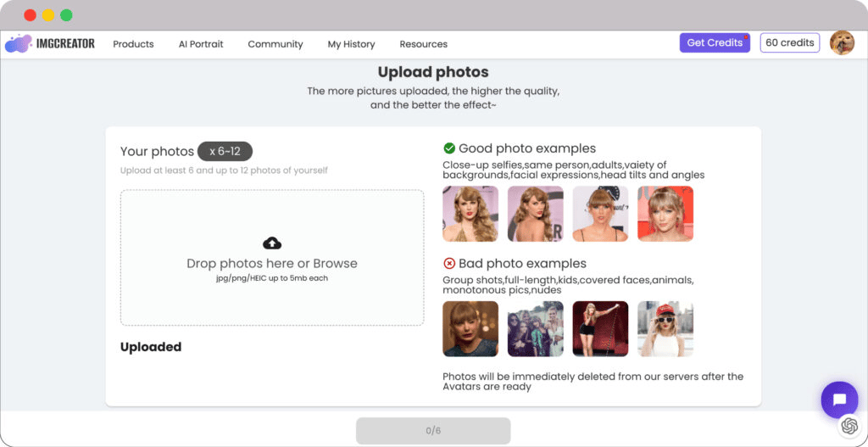Click the swirl icon below the chat bubble
Viewport: 868px width, 447px height.
tap(849, 427)
